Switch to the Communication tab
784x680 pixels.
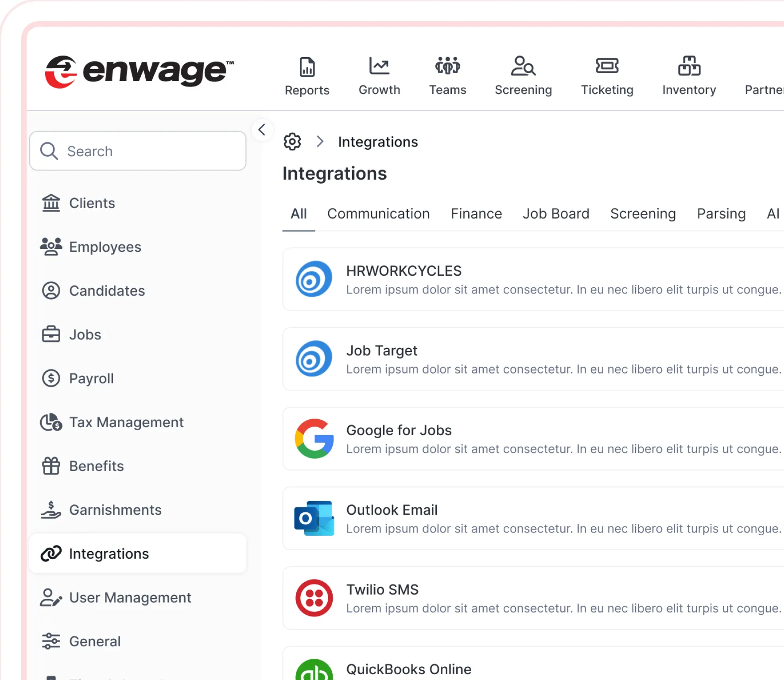point(378,214)
